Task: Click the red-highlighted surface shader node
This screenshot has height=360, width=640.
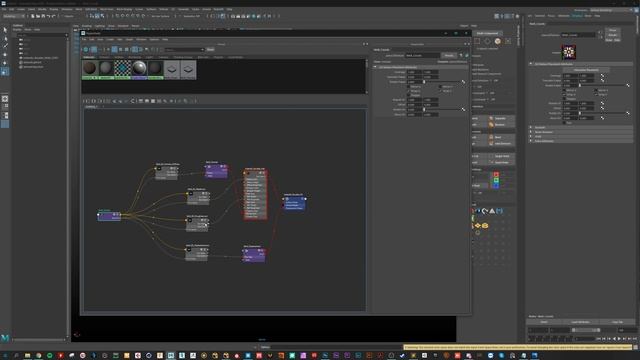Action: point(256,194)
